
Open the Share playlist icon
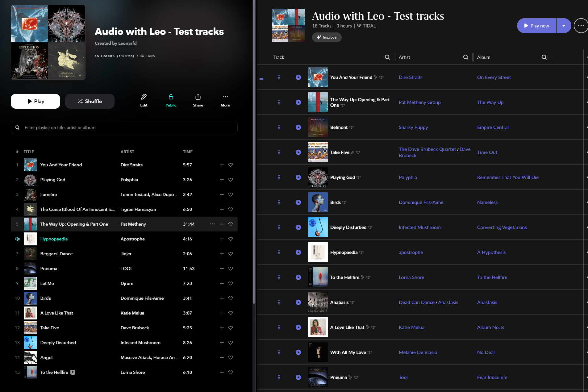198,97
